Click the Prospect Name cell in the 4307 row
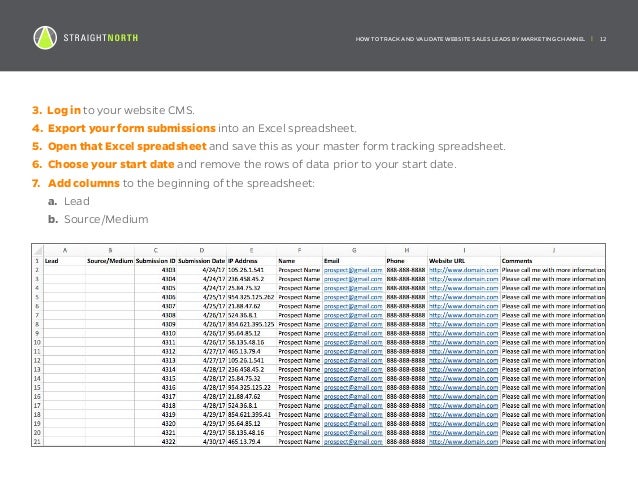The height and width of the screenshot is (479, 638). (x=299, y=306)
